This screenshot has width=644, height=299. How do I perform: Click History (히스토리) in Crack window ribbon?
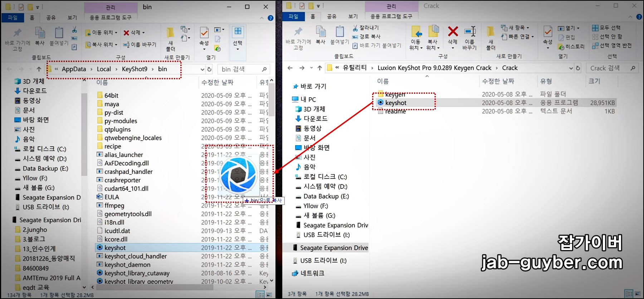coord(571,46)
